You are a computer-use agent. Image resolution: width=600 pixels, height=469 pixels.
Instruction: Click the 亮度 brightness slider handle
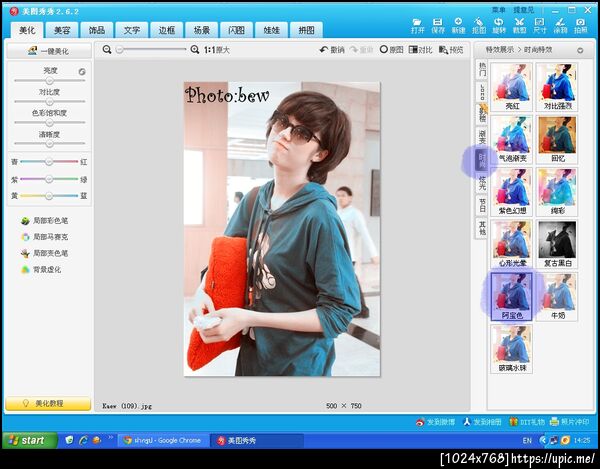[49, 81]
